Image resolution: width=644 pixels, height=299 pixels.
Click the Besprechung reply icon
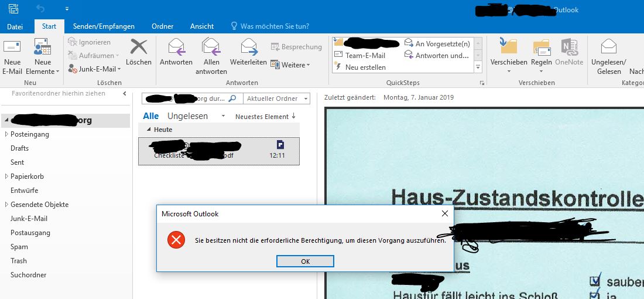click(x=275, y=47)
